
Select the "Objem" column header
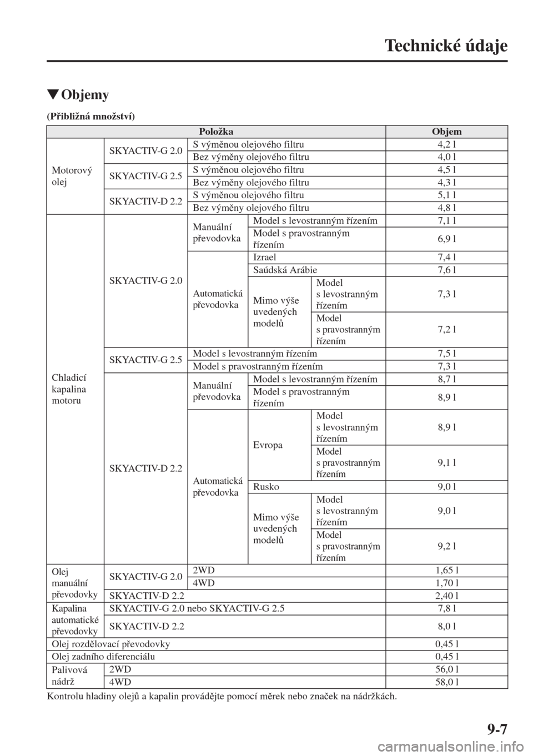(446, 132)
